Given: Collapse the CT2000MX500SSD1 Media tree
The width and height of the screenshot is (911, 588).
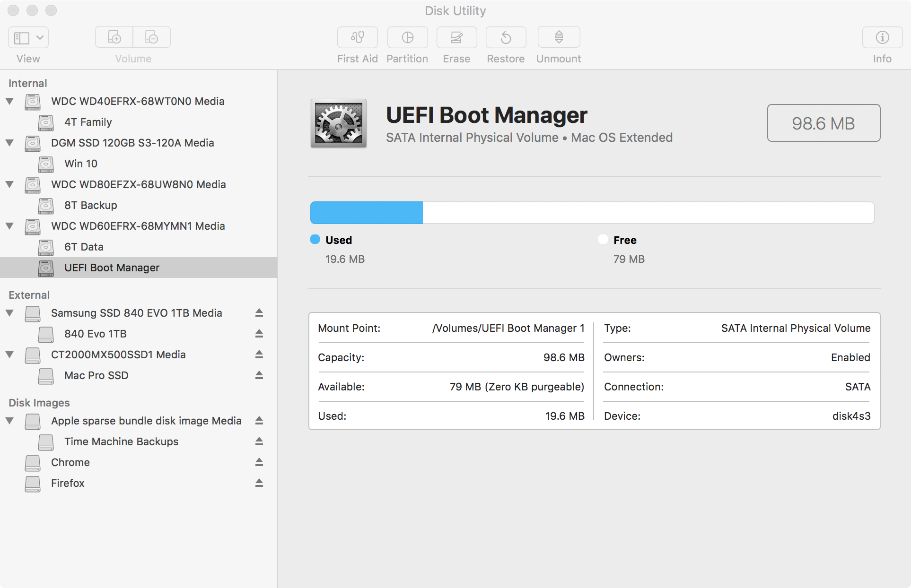Looking at the screenshot, I should pyautogui.click(x=9, y=355).
